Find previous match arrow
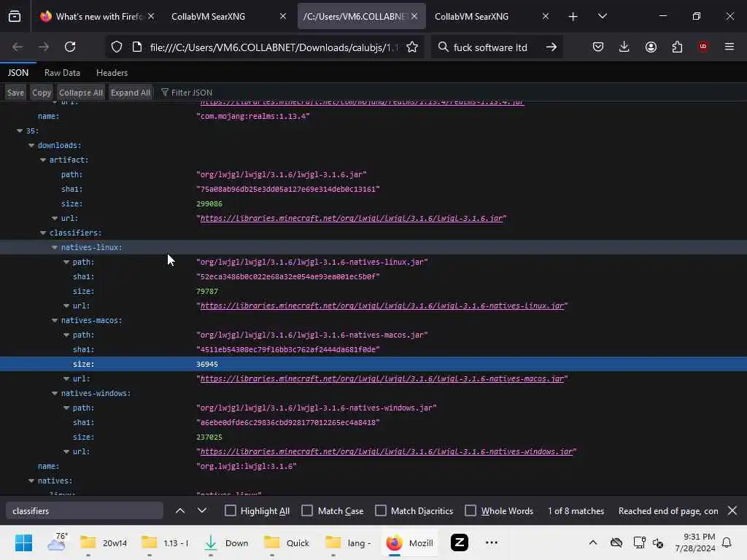This screenshot has height=560, width=747. click(x=180, y=510)
